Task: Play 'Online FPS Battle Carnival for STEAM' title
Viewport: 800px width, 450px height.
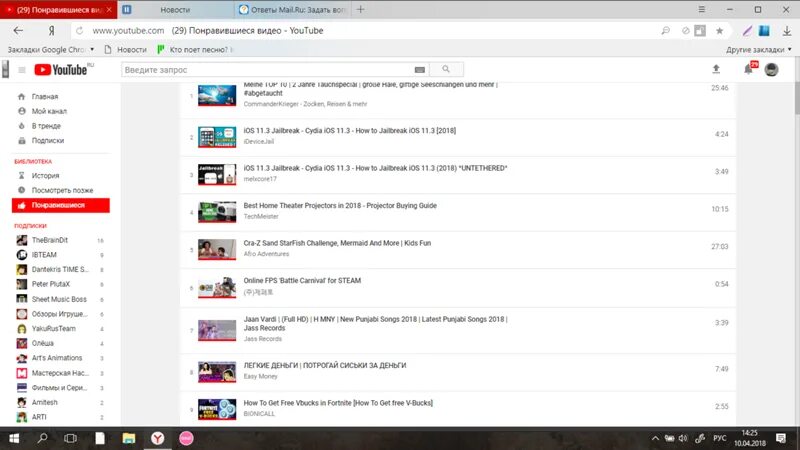Action: click(302, 281)
